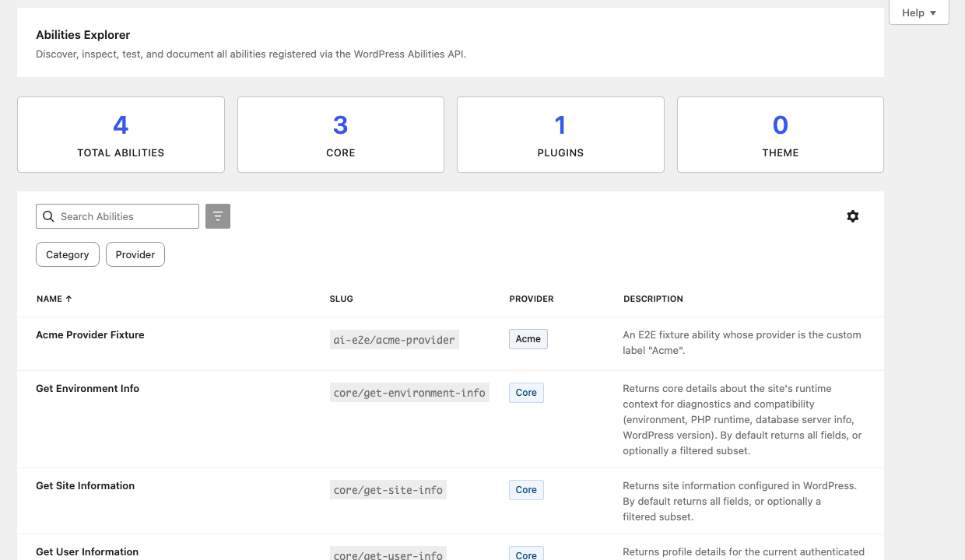Sort by the Name column header
Viewport: 965px width, 560px height.
[54, 299]
